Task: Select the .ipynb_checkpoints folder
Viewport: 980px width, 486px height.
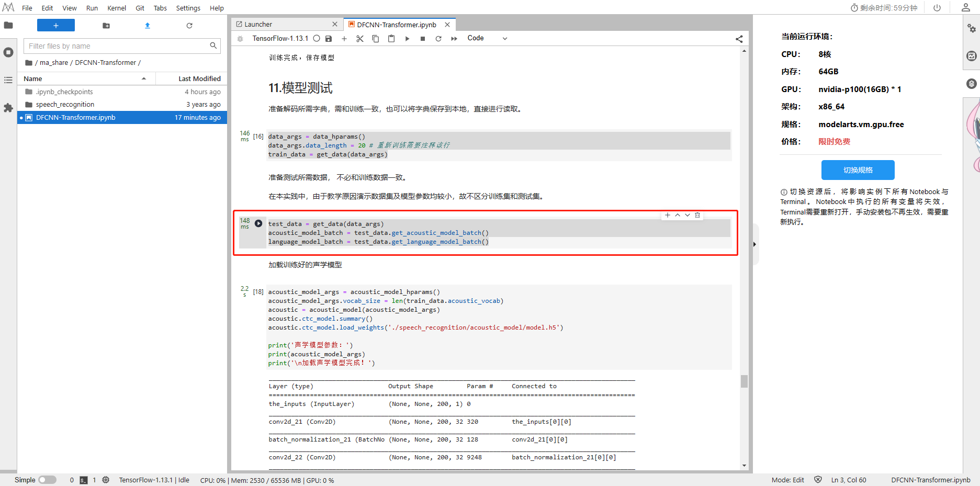Action: [122, 92]
